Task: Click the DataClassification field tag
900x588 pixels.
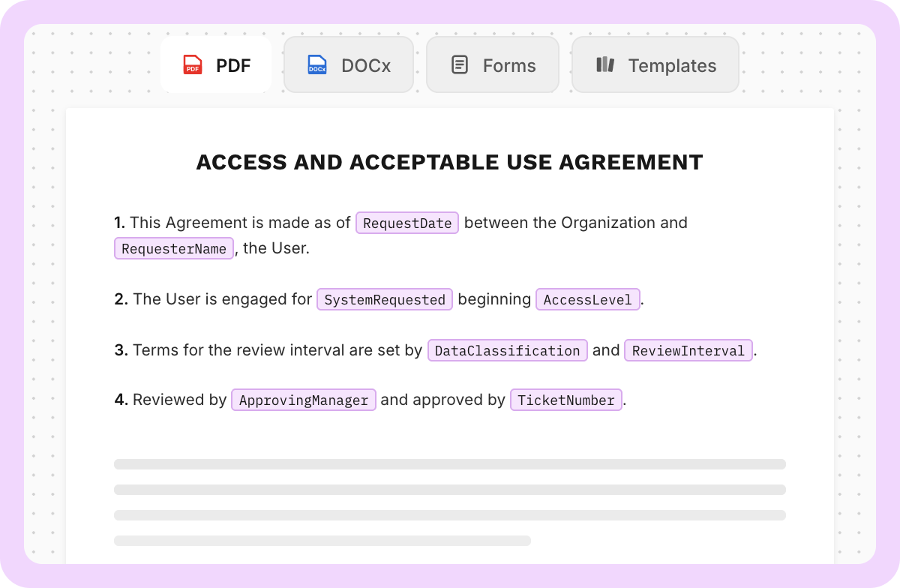Action: point(508,351)
